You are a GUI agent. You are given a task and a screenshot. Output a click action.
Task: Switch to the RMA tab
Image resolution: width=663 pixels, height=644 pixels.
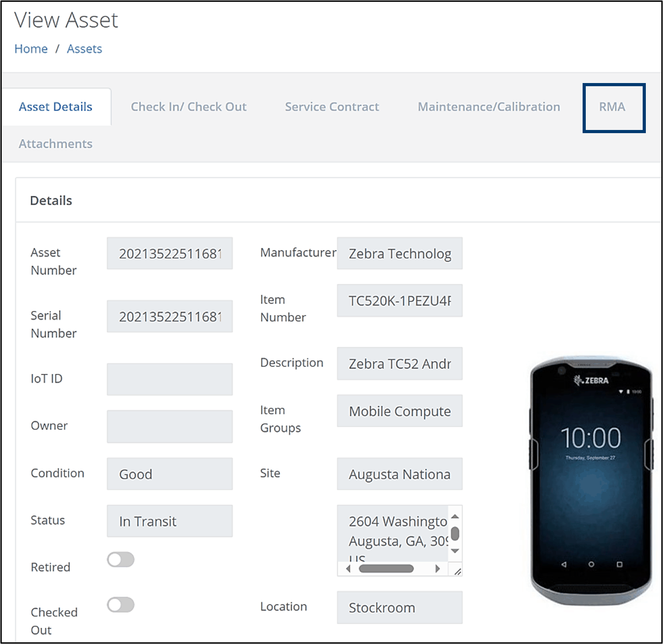point(612,107)
